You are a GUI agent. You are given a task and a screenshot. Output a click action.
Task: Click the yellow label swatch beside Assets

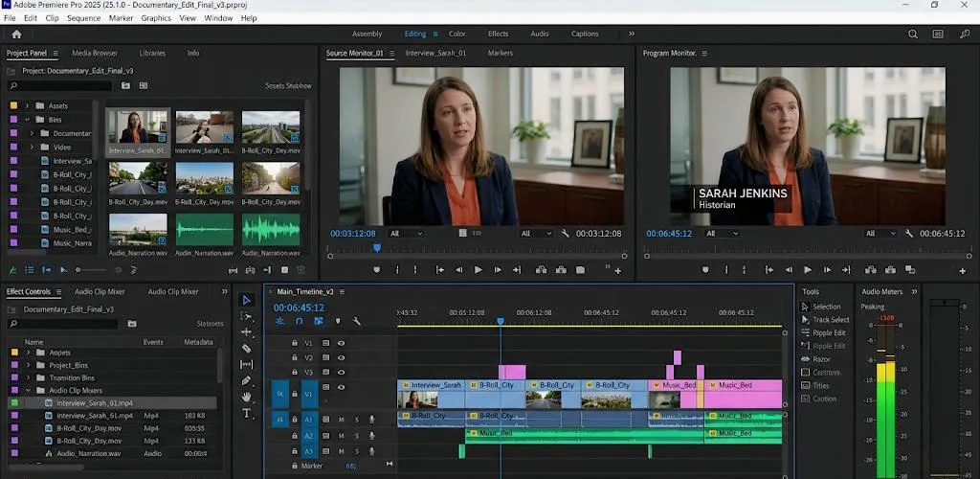(x=13, y=105)
